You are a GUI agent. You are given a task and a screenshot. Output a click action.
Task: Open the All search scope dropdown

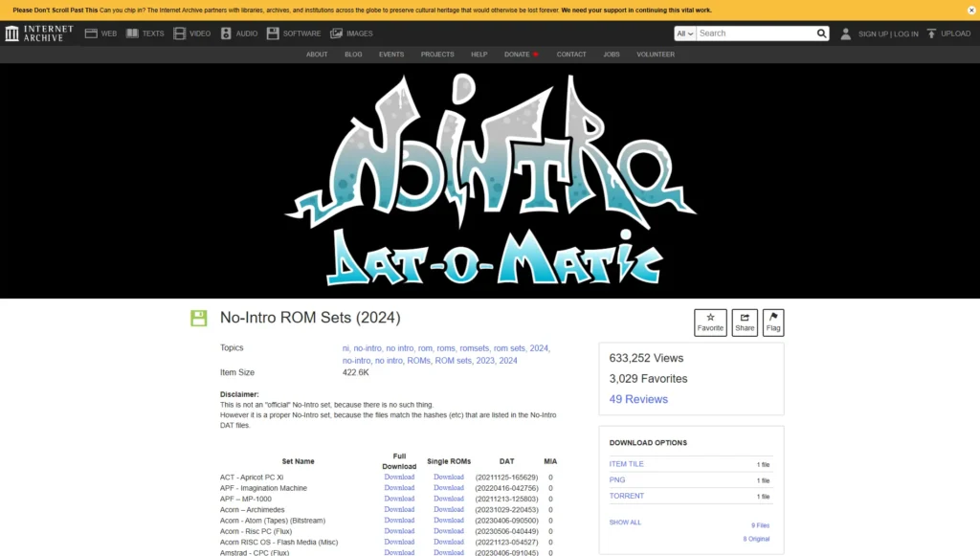[x=685, y=33]
